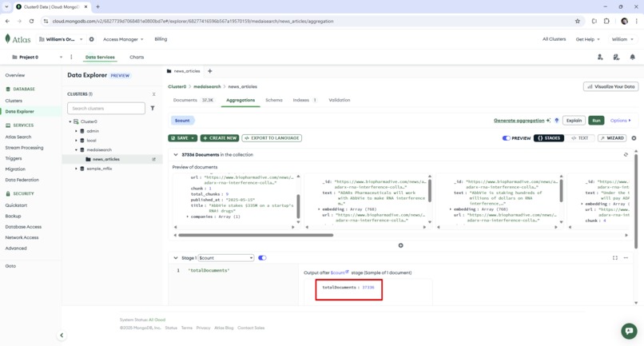Bookmark this page with the star icon
Image resolution: width=644 pixels, height=346 pixels.
click(578, 21)
